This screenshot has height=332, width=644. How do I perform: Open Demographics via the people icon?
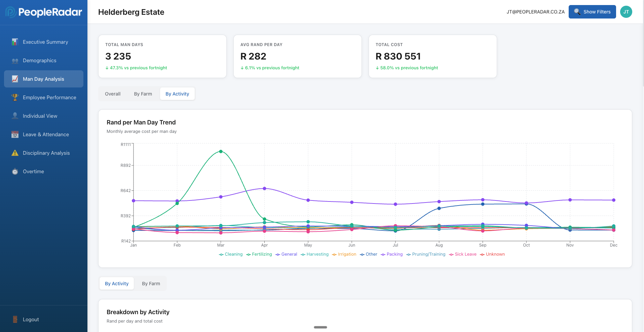[15, 61]
